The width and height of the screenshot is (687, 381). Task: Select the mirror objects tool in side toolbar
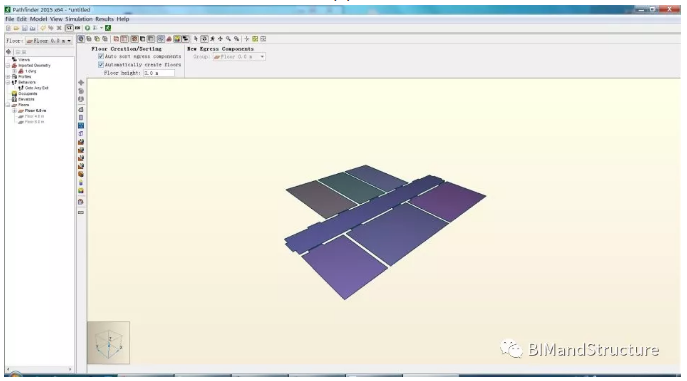pyautogui.click(x=81, y=99)
